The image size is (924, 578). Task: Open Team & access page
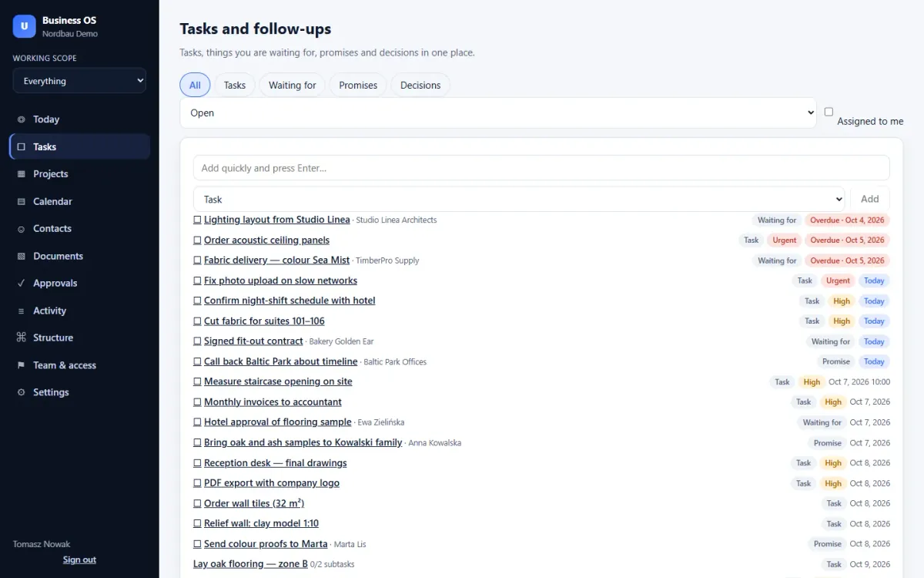(x=79, y=365)
